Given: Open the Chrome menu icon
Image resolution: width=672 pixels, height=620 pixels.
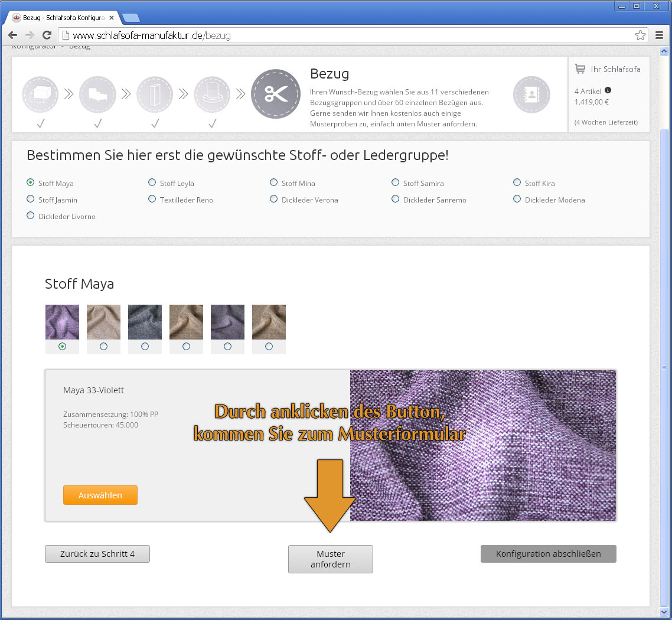Looking at the screenshot, I should point(659,35).
